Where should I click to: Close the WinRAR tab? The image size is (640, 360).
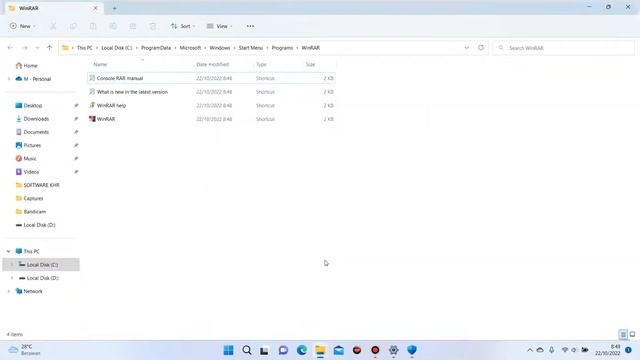tap(96, 8)
